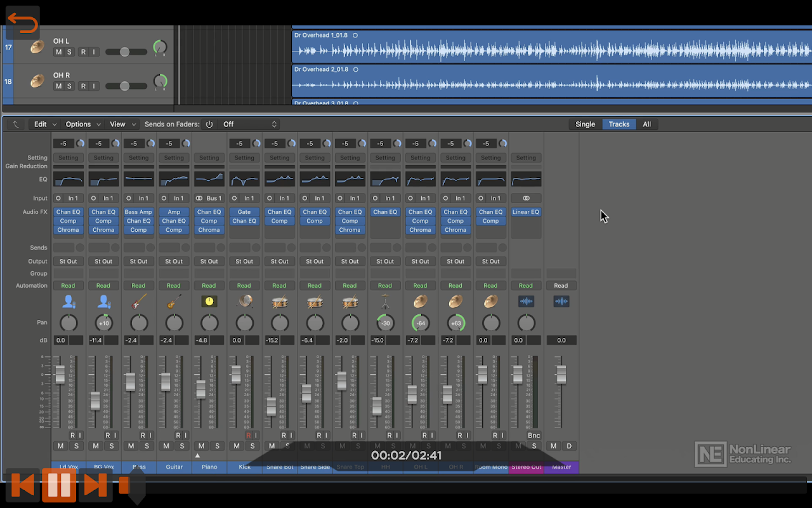Click the Stereo Out waveform icon
Image resolution: width=812 pixels, height=508 pixels.
click(x=526, y=302)
